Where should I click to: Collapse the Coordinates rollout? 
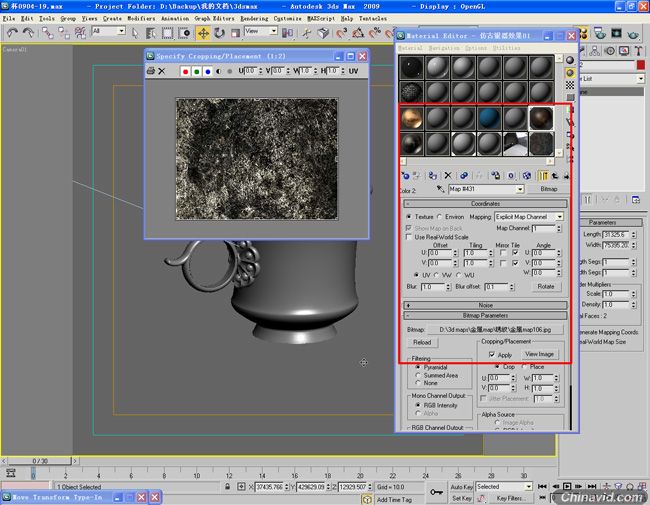tap(485, 204)
